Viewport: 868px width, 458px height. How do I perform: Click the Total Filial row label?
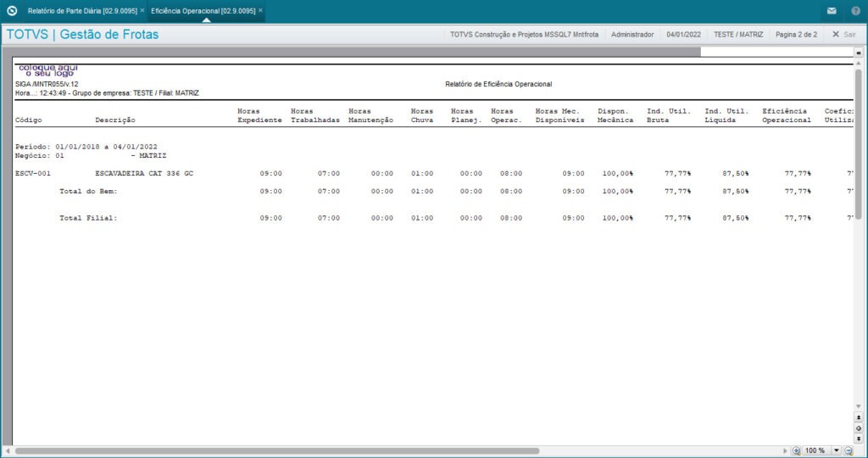point(88,218)
